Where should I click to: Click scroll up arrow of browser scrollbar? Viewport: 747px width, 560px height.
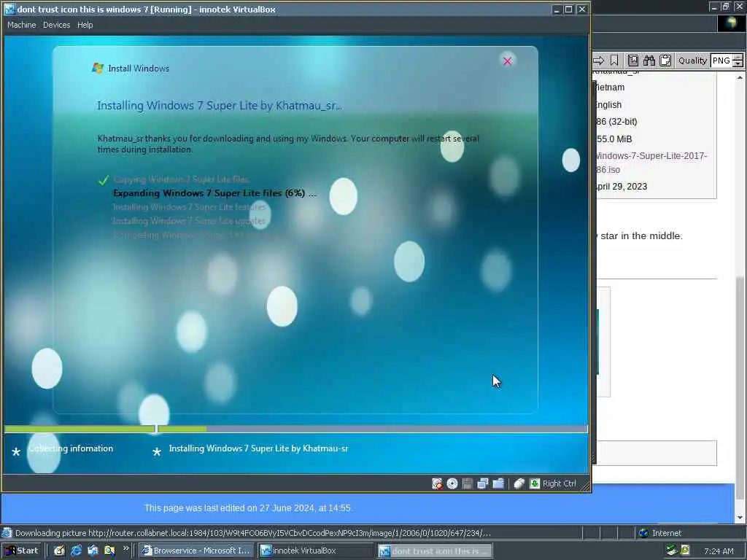[740, 77]
